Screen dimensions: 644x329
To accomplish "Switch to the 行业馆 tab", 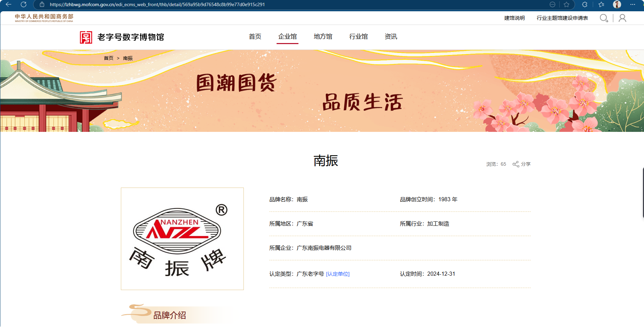I will click(358, 37).
